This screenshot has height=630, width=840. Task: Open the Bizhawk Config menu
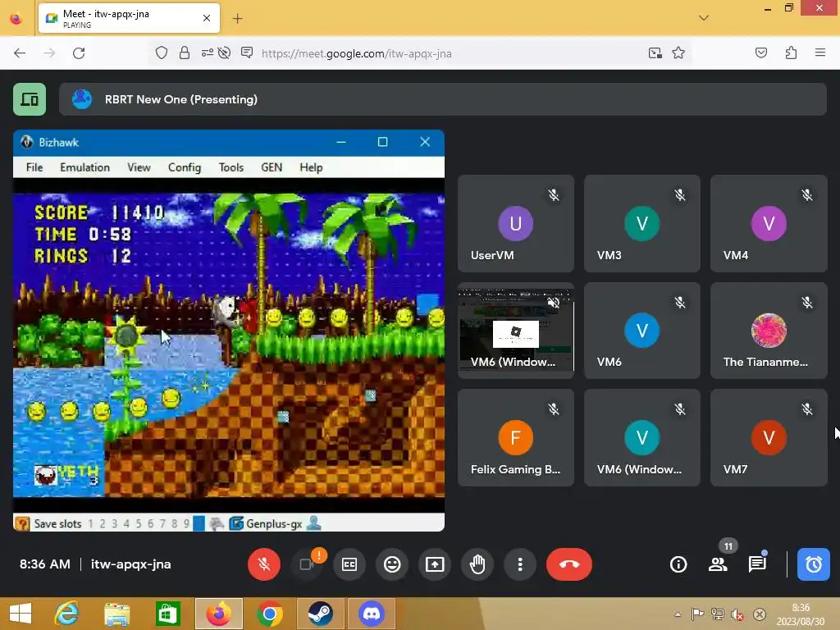pyautogui.click(x=185, y=167)
